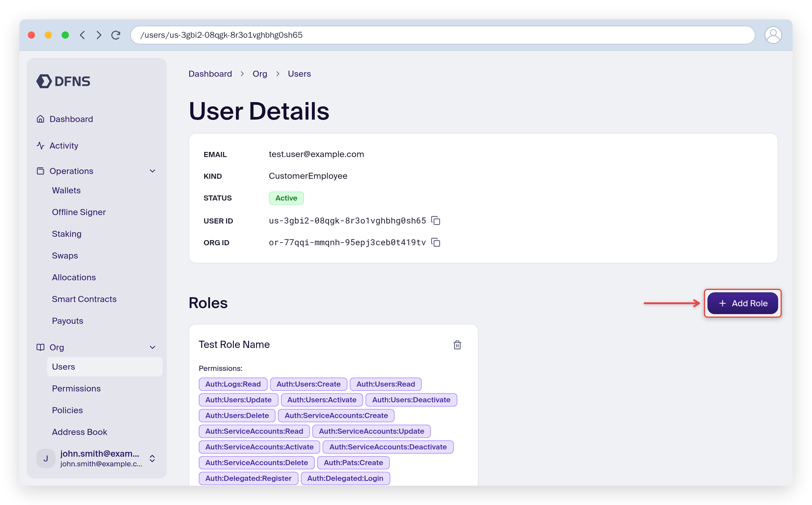This screenshot has width=812, height=505.
Task: Click the Auth:Users:Create permission tag
Action: coord(309,384)
